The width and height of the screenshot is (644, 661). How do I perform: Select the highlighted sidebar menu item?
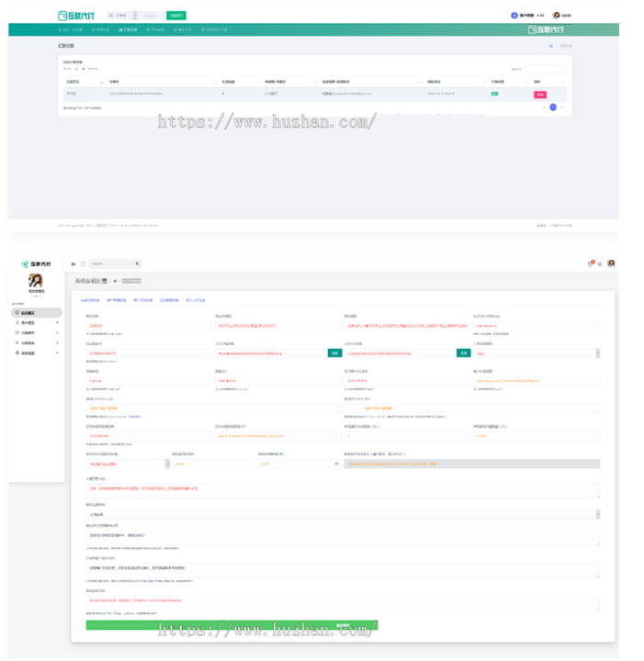(x=36, y=313)
